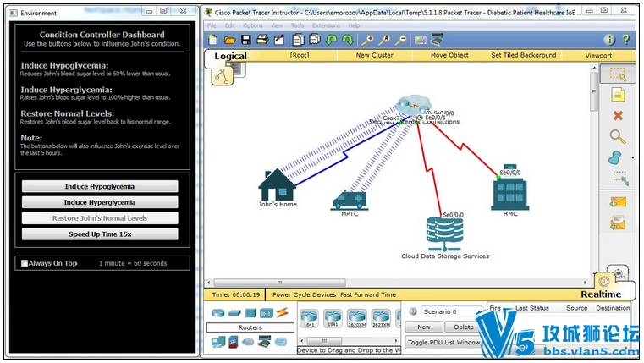This screenshot has height=363, width=644.
Task: Open the custom devices dialog icon
Action: coord(437,40)
